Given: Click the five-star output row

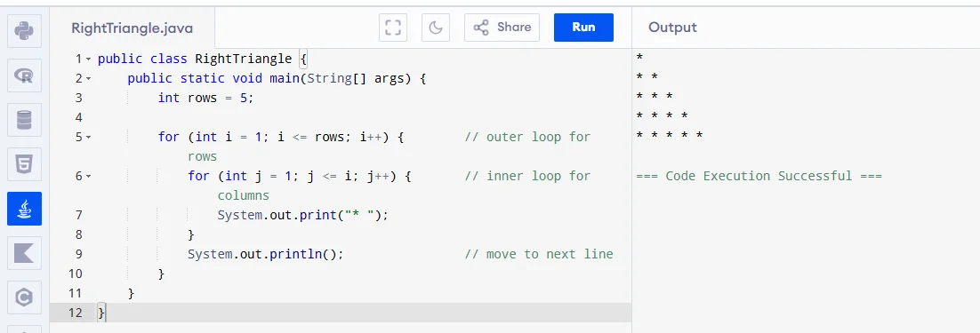Looking at the screenshot, I should pyautogui.click(x=670, y=135).
